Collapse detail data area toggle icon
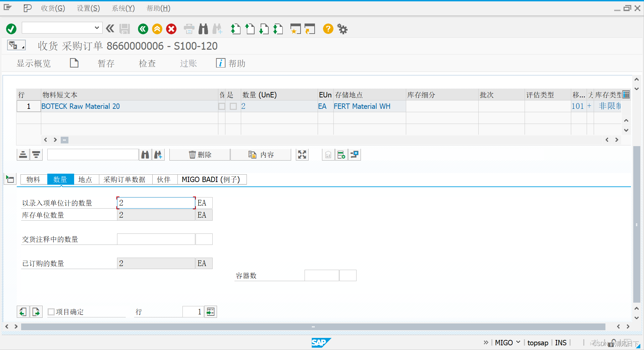644x350 pixels. pyautogui.click(x=10, y=179)
